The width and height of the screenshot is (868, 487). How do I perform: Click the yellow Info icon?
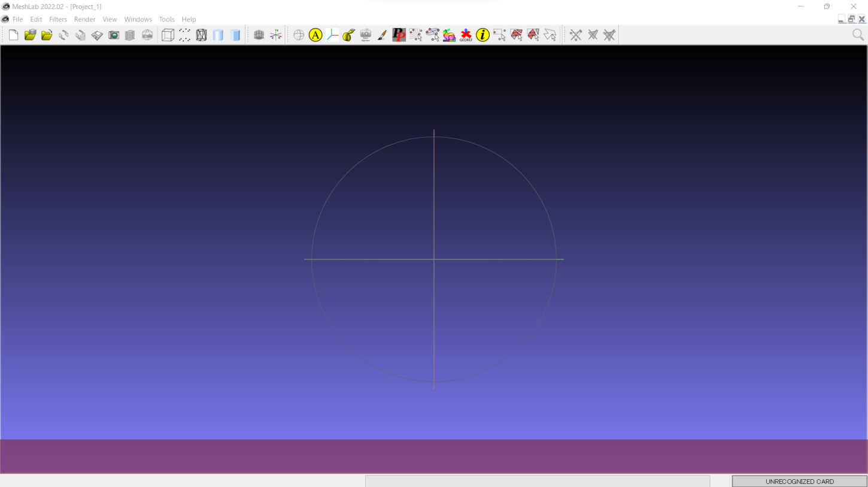(x=483, y=35)
